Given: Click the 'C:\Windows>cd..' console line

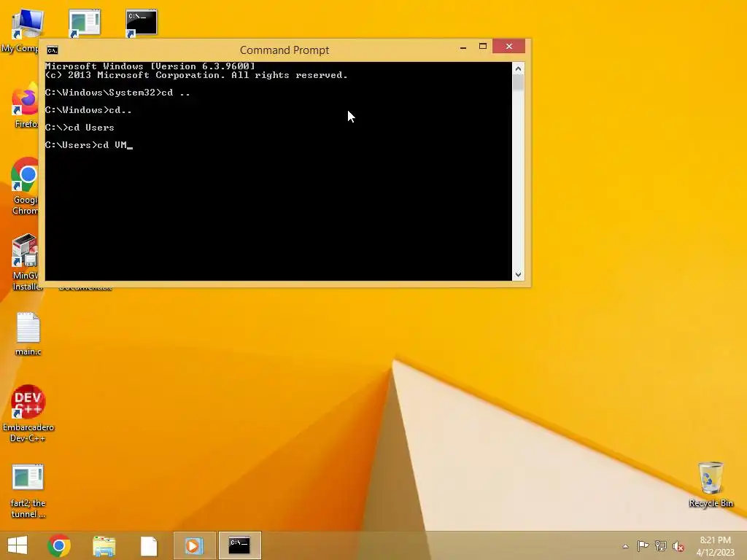Looking at the screenshot, I should (88, 110).
